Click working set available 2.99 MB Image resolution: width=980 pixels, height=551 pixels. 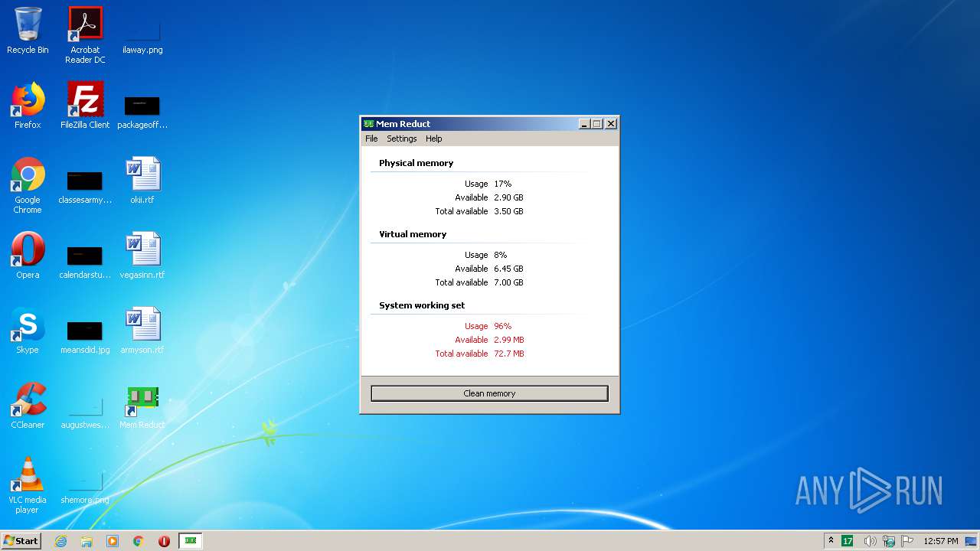click(x=509, y=340)
